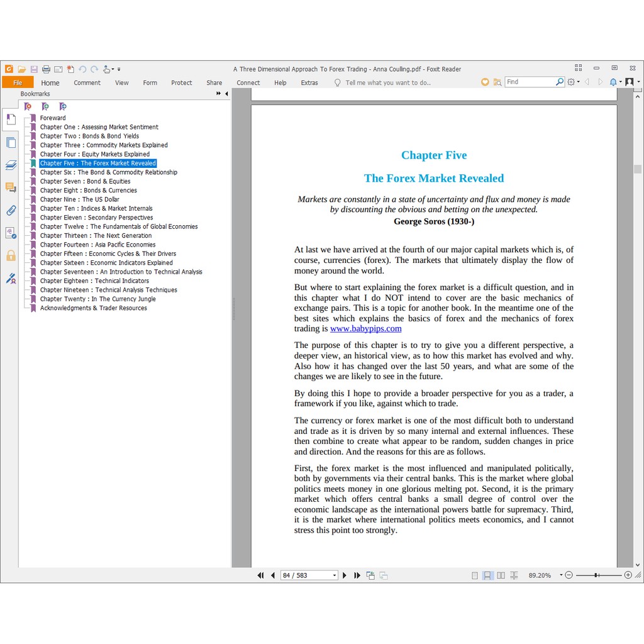This screenshot has width=644, height=644.
Task: Click the add new bookmark icon
Action: [x=45, y=107]
